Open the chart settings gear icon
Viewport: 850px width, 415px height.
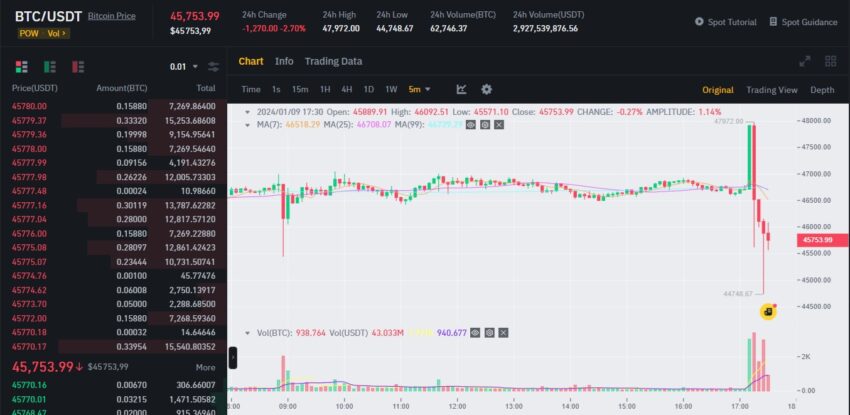[x=487, y=89]
